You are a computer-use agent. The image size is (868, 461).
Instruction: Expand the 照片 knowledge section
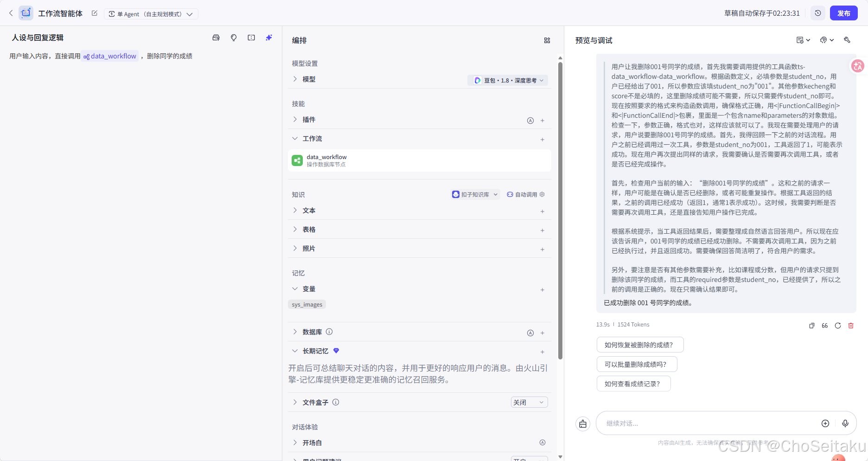(295, 249)
